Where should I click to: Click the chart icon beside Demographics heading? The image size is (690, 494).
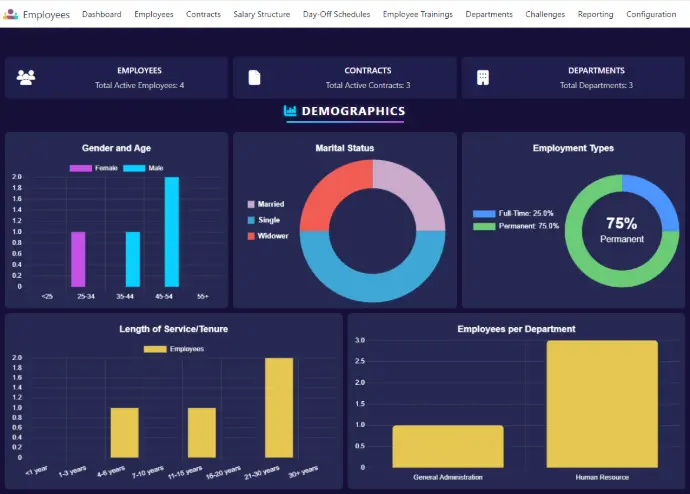click(290, 110)
